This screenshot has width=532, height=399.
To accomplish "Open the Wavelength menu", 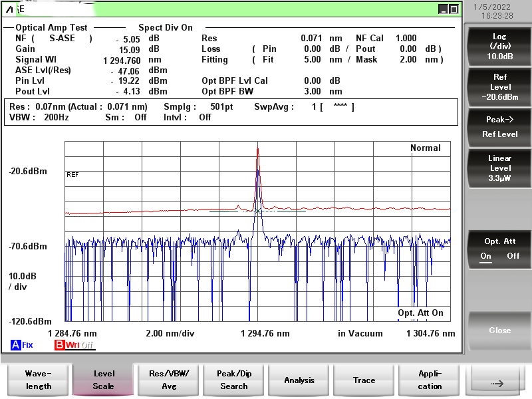I will [37, 380].
